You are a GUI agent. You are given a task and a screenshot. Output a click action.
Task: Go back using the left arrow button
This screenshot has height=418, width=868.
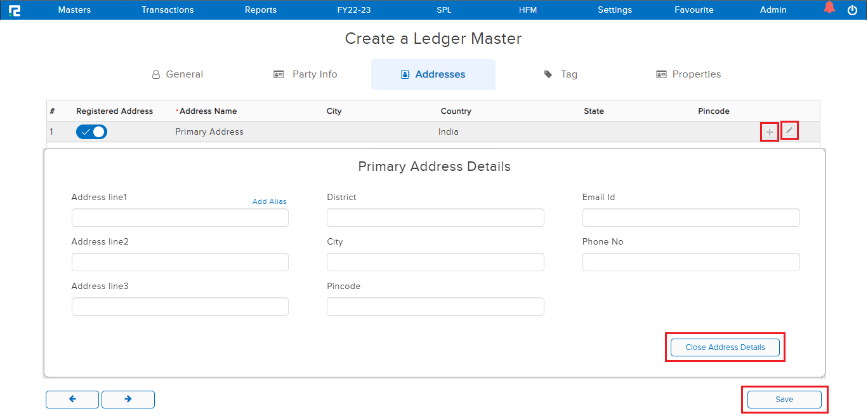point(72,400)
